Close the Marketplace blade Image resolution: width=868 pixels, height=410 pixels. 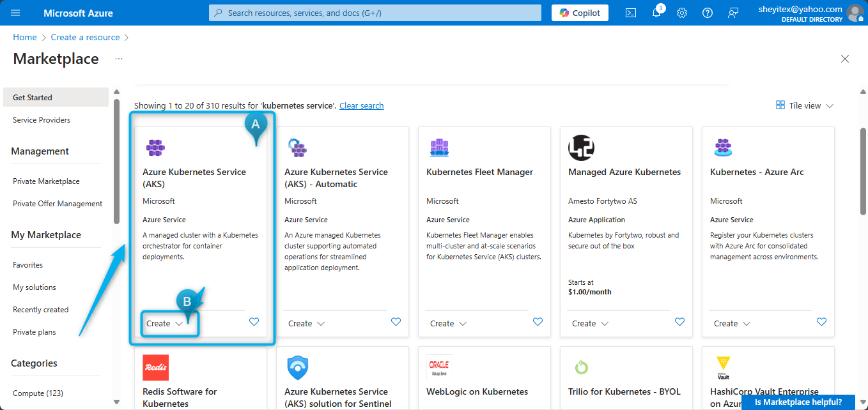click(845, 59)
